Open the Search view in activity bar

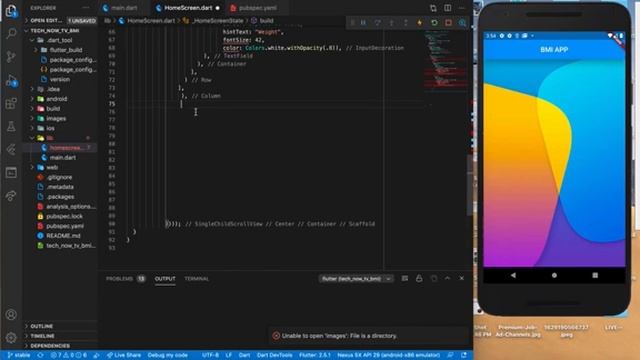coord(11,33)
